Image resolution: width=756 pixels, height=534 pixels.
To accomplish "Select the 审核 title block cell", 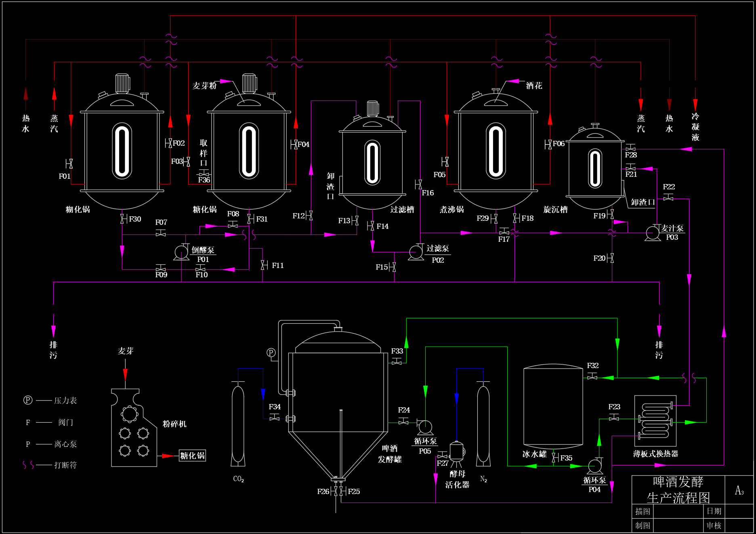I will point(714,526).
